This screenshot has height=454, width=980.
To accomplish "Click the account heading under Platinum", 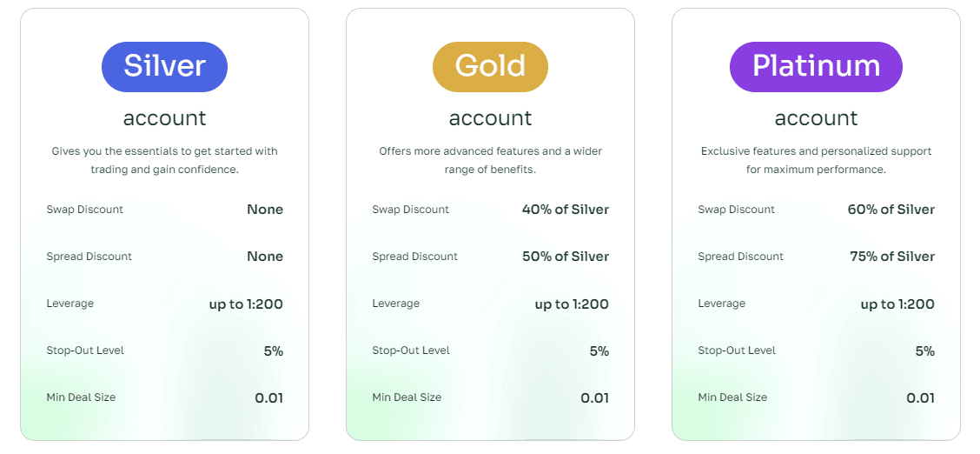I will click(x=816, y=118).
